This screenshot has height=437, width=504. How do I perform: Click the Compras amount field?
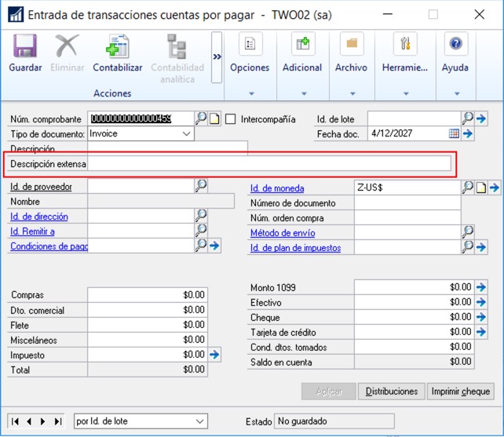148,295
